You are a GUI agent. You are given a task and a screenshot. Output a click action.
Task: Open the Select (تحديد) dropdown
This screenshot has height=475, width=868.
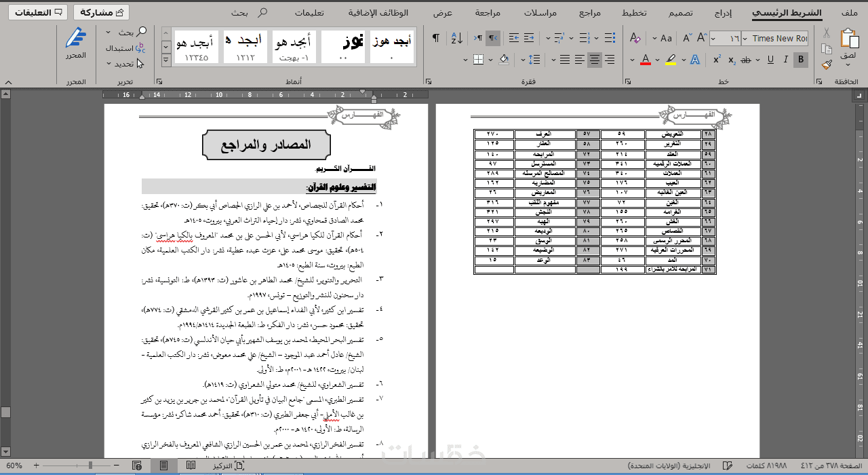[x=125, y=64]
